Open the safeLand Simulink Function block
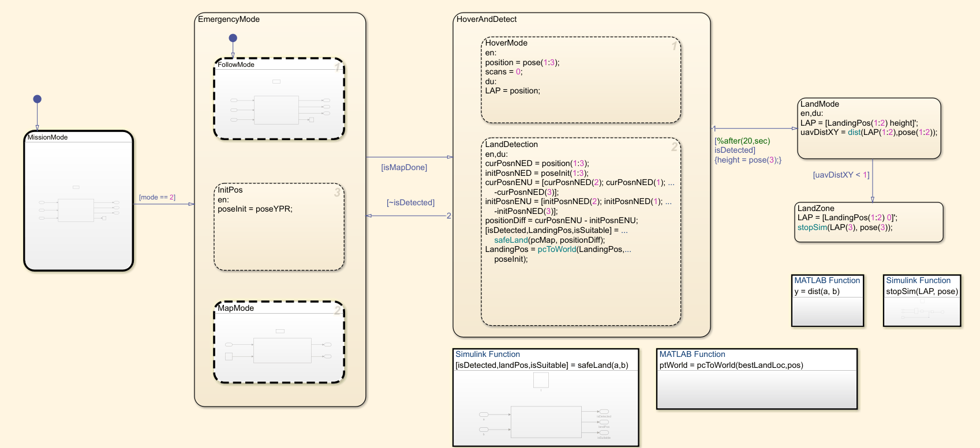The height and width of the screenshot is (448, 980). point(546,397)
